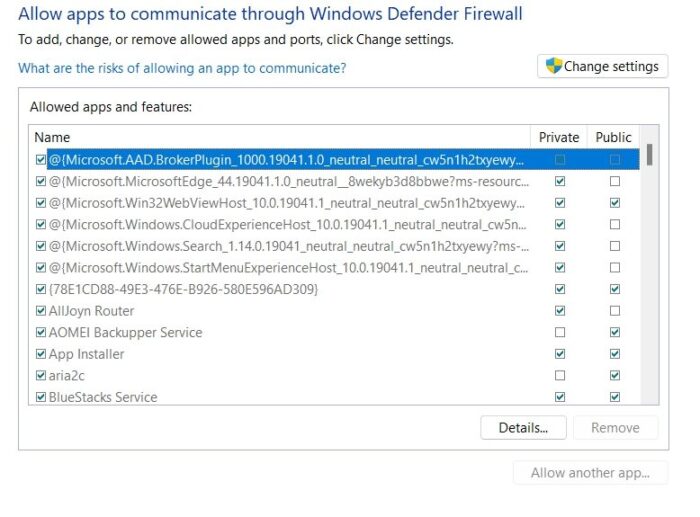Viewport: 700px width, 517px height.
Task: Click the Change settings shield button
Action: (x=603, y=66)
